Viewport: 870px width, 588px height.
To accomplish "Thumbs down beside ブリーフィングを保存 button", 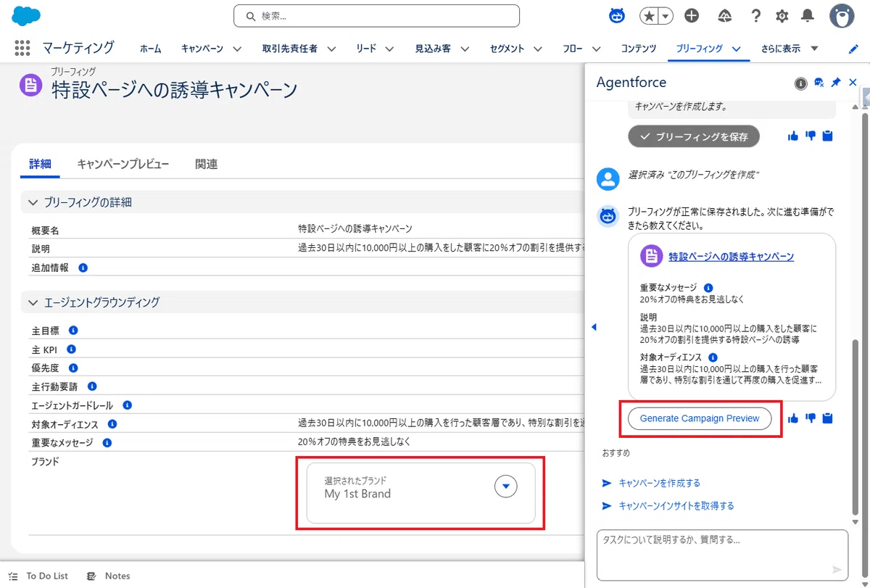I will [811, 136].
